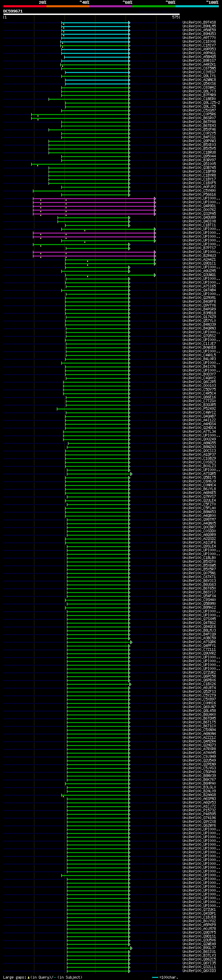
Task: Select hit label UniRef100_C4QAY2
Action: [x=199, y=378]
